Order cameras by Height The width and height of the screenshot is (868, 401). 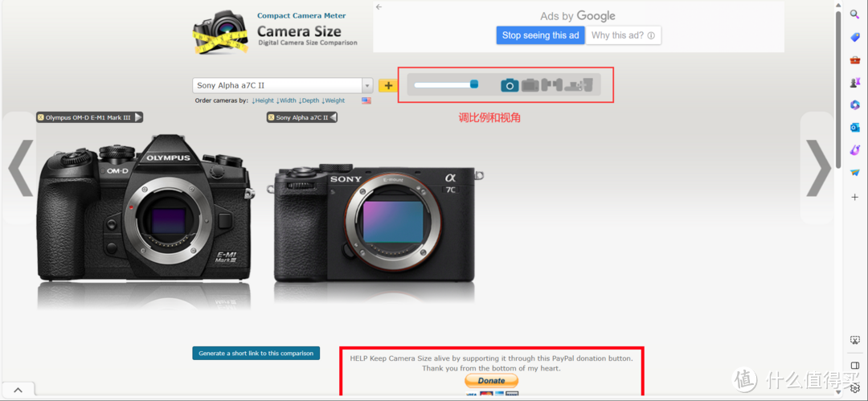pos(263,100)
